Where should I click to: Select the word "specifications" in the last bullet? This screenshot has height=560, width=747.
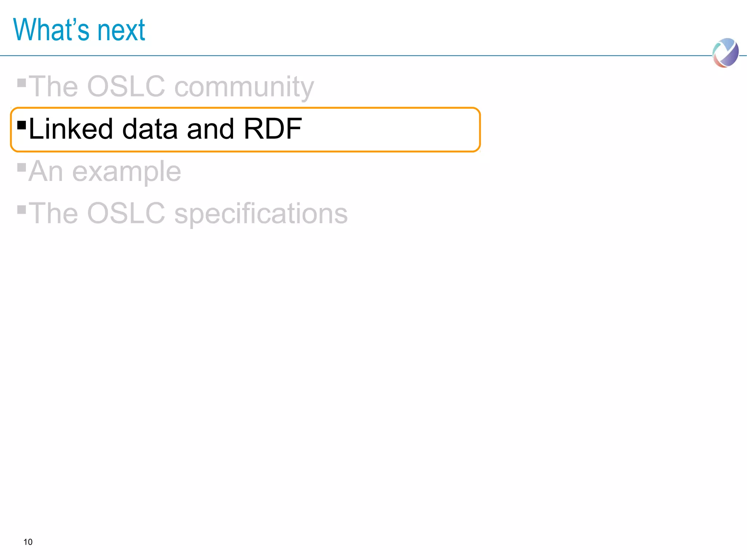(261, 214)
